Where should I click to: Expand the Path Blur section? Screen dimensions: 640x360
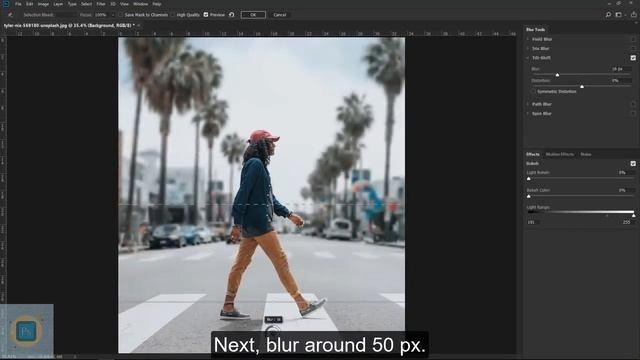(x=528, y=104)
